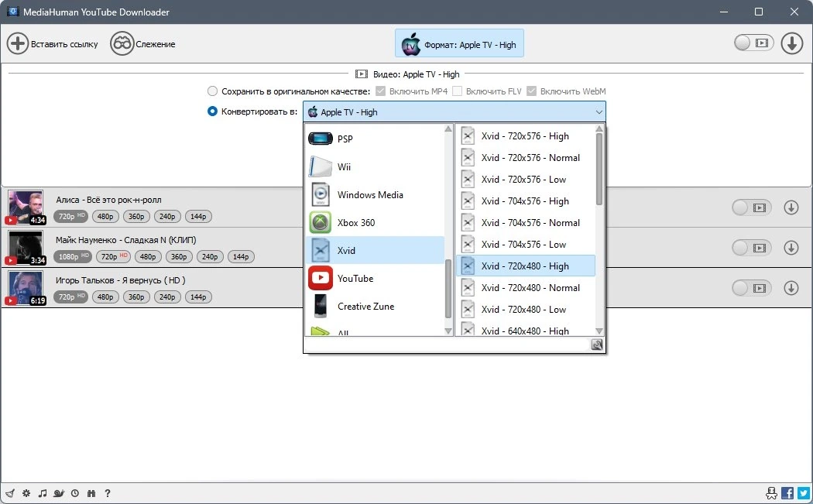
Task: Pick Xvid - 720x576 - High preset
Action: click(525, 135)
